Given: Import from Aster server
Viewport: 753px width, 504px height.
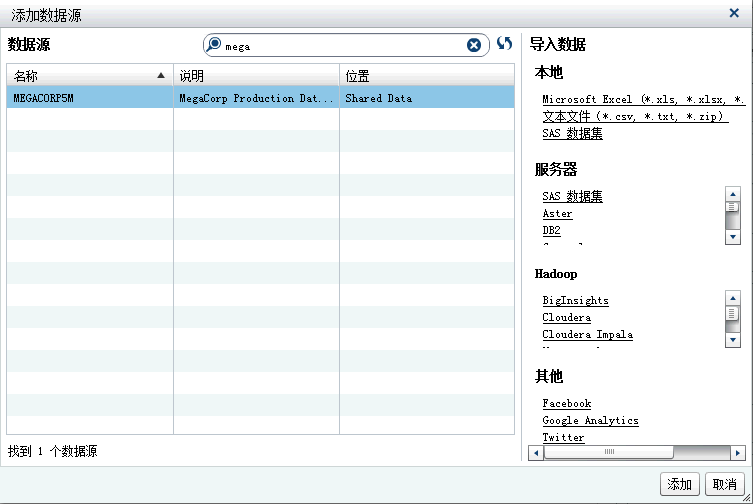Looking at the screenshot, I should point(557,213).
